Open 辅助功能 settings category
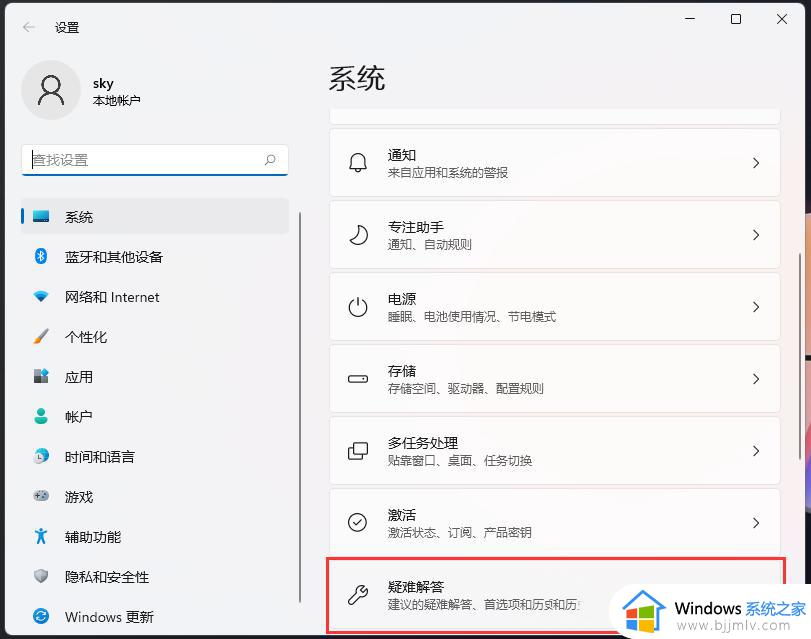 coord(155,536)
